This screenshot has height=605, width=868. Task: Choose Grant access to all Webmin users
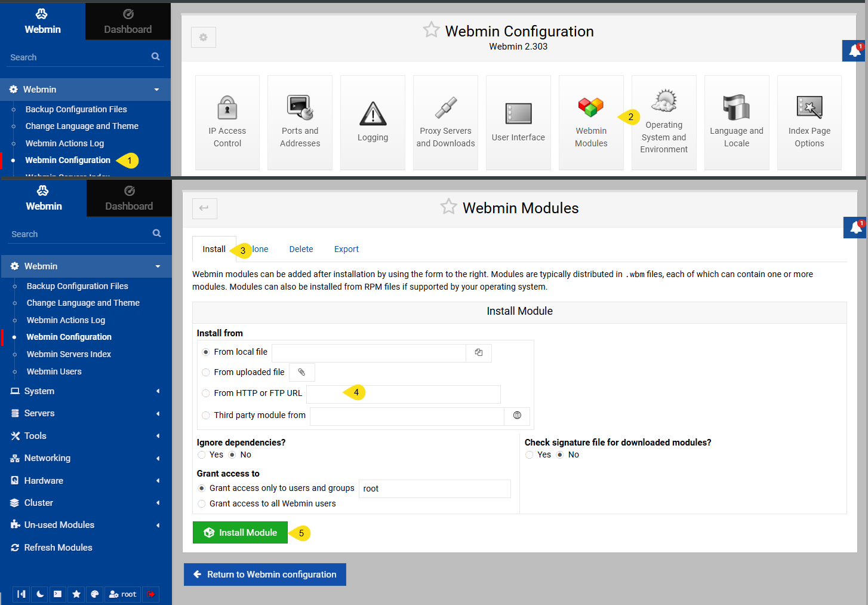point(202,504)
